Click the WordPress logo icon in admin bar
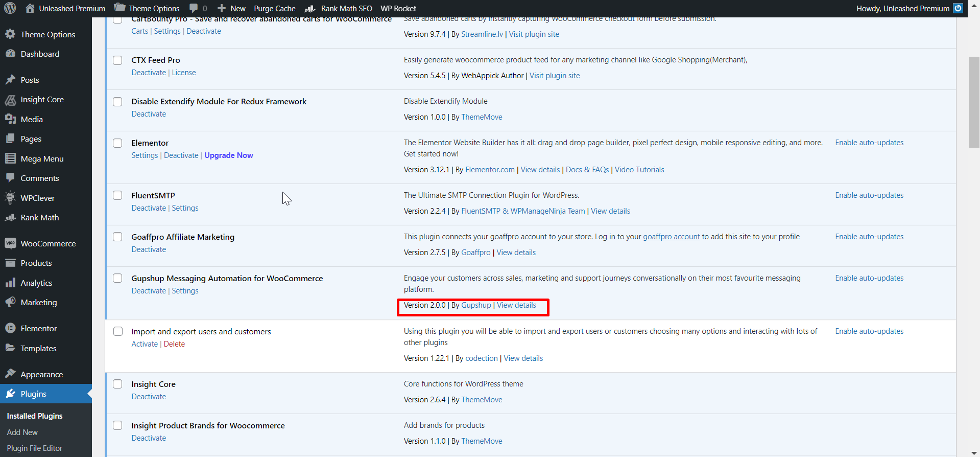The height and width of the screenshot is (457, 980). (10, 8)
